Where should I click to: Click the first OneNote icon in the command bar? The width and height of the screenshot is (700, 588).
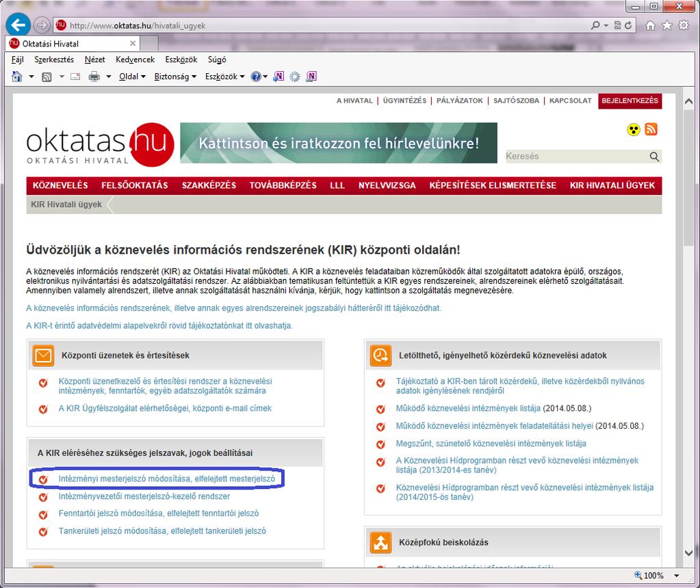tap(278, 77)
